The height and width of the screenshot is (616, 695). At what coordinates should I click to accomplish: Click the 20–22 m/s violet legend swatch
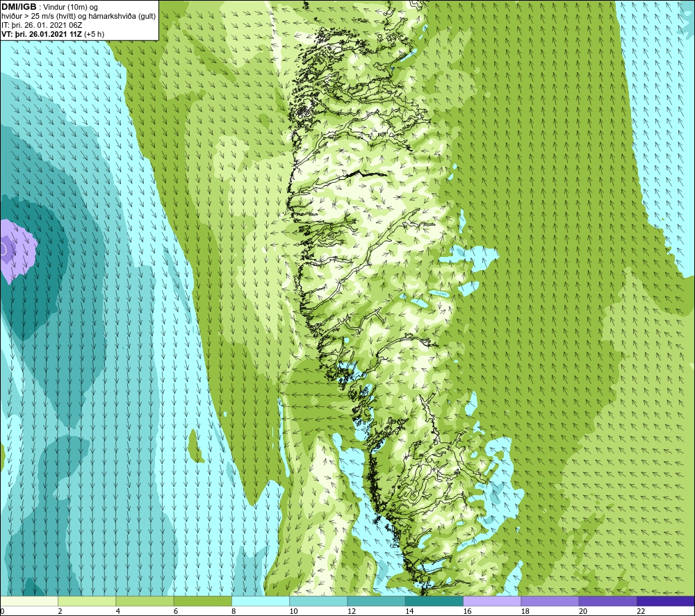[607, 601]
